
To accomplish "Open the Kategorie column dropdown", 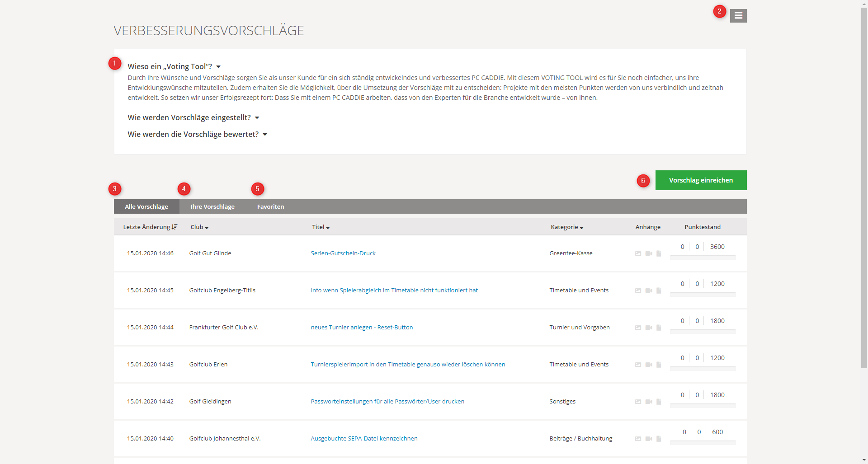I will (567, 227).
